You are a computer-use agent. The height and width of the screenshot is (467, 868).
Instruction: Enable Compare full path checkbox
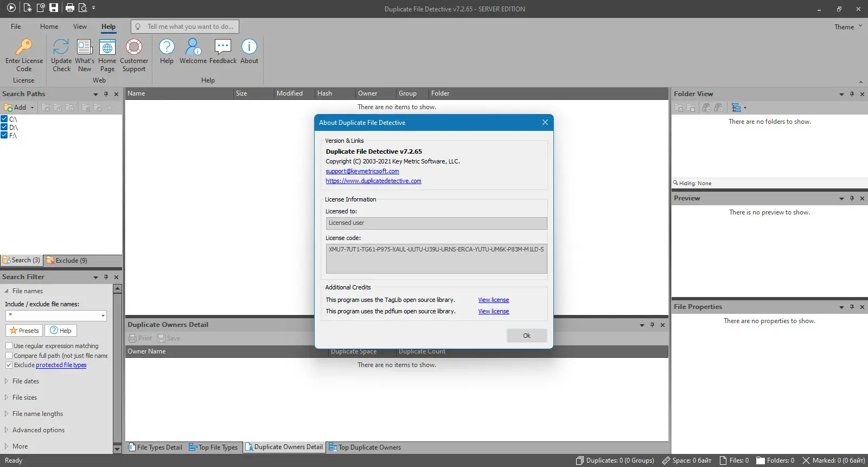[x=9, y=356]
